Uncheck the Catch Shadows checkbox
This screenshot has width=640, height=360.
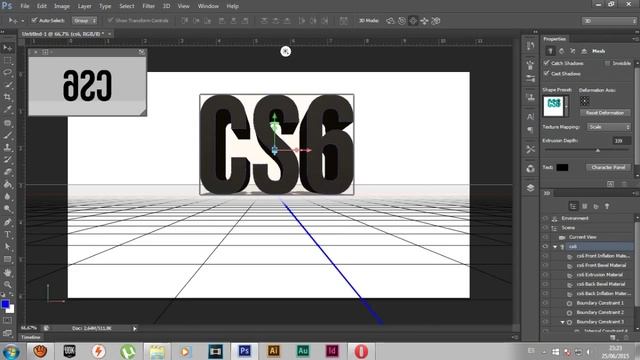(547, 62)
